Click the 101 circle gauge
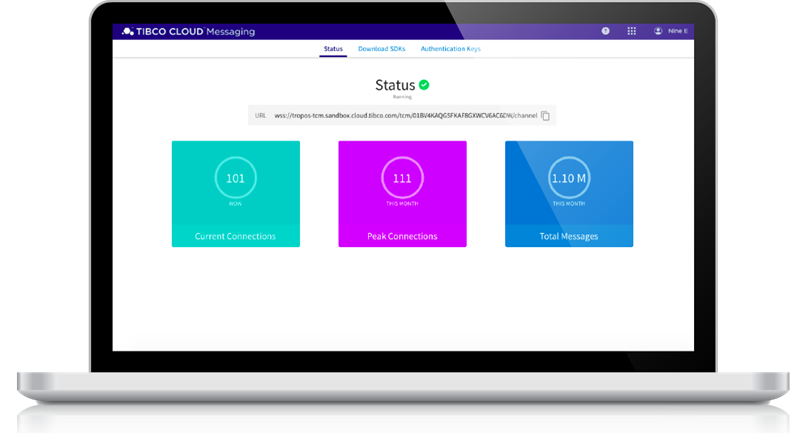800x444 pixels. pos(235,179)
